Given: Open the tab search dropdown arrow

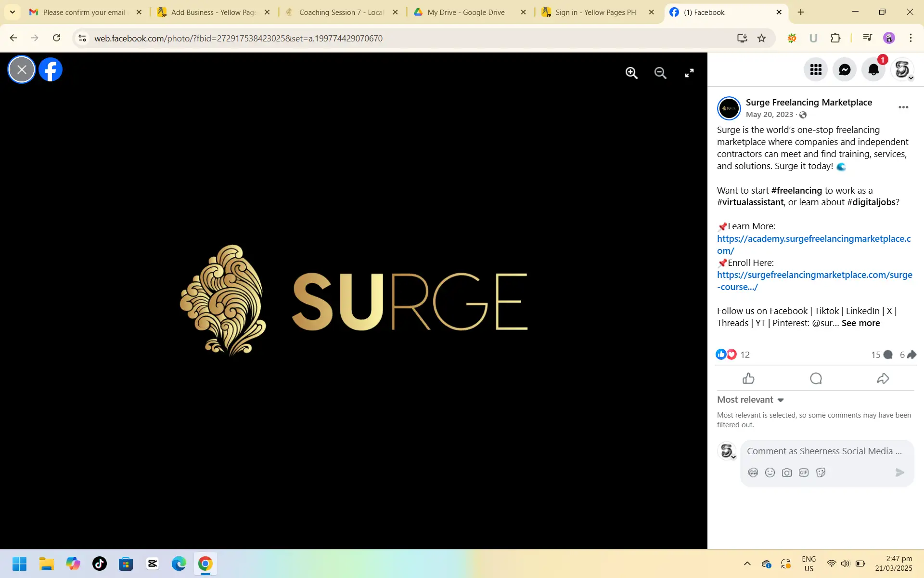Looking at the screenshot, I should click(13, 12).
